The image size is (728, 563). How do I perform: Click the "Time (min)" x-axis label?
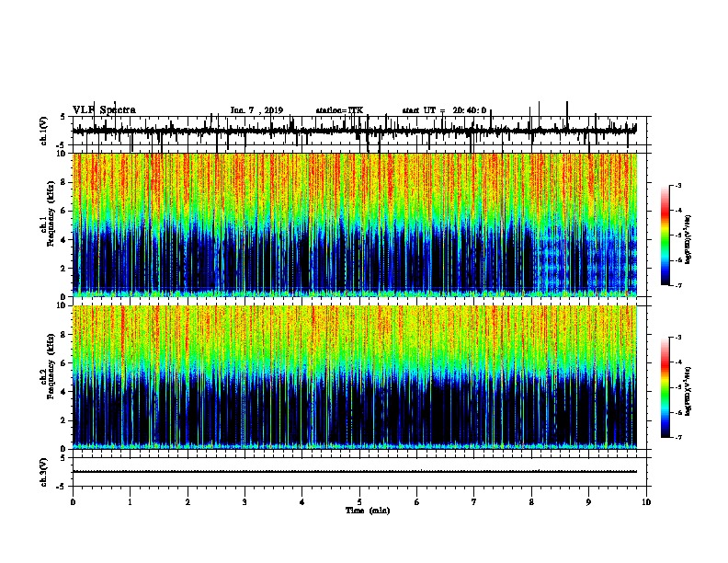coord(368,511)
